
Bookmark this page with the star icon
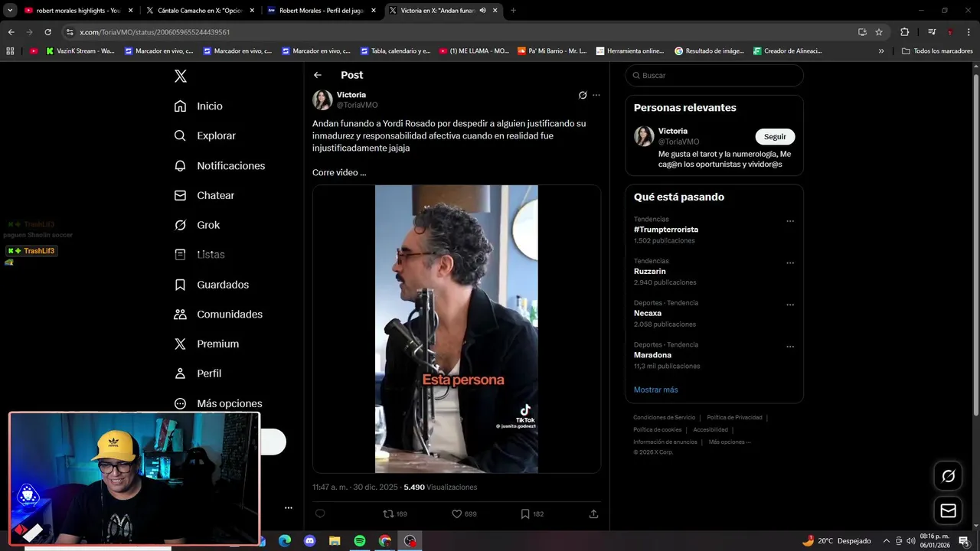coord(879,32)
